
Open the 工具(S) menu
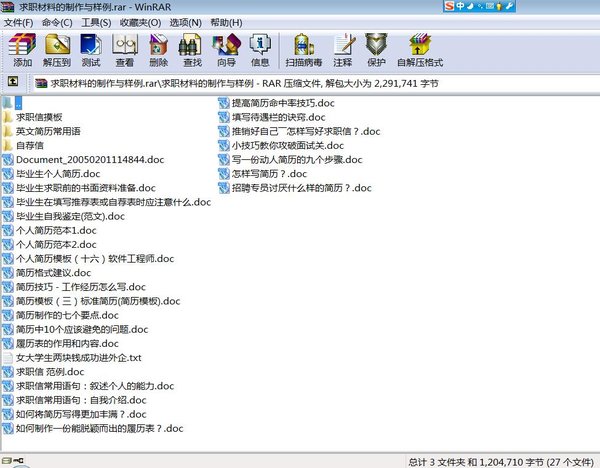coord(96,23)
